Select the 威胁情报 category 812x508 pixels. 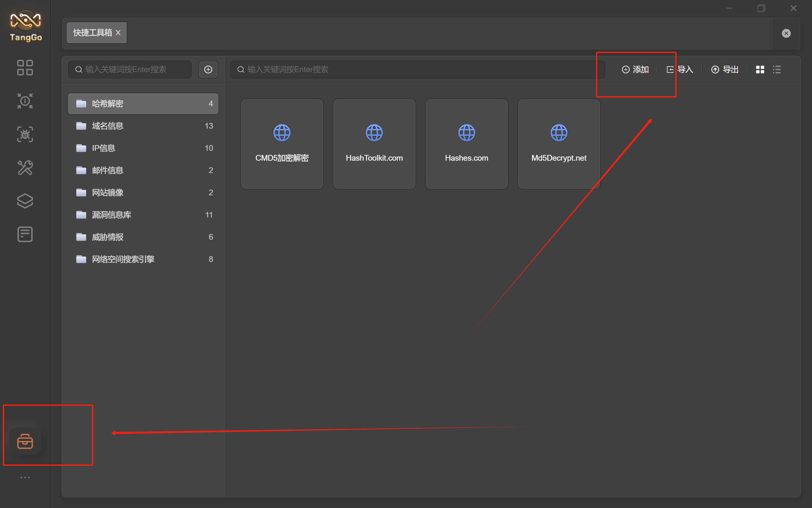pos(143,237)
